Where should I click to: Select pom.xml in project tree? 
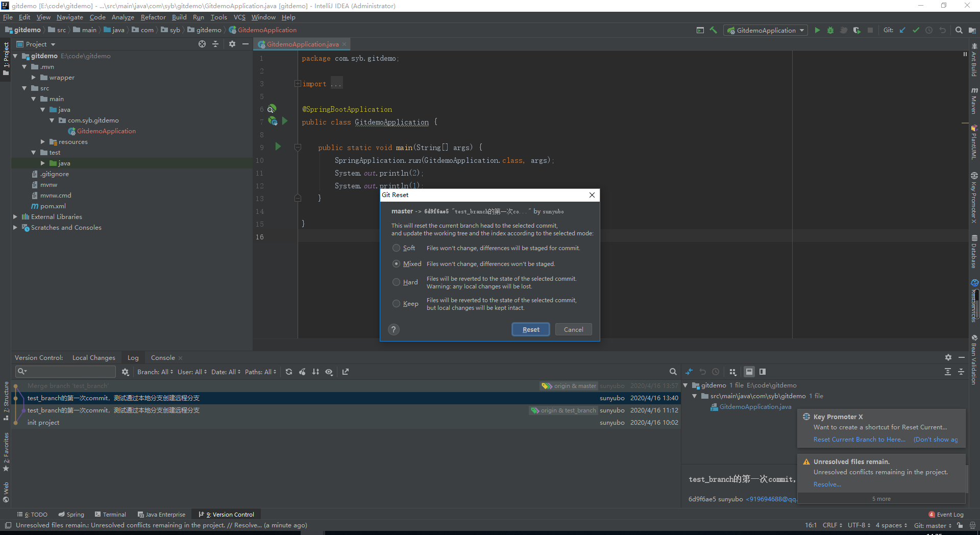(x=53, y=206)
